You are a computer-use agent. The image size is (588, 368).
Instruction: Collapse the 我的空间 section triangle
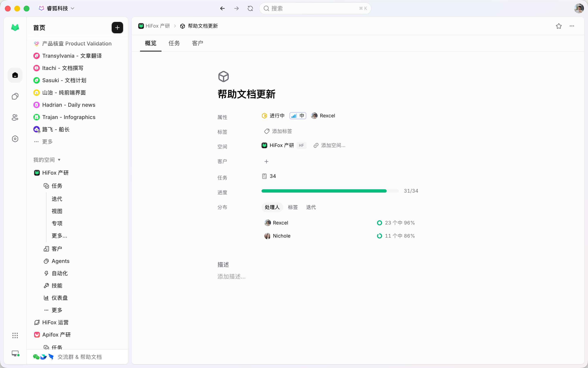59,160
